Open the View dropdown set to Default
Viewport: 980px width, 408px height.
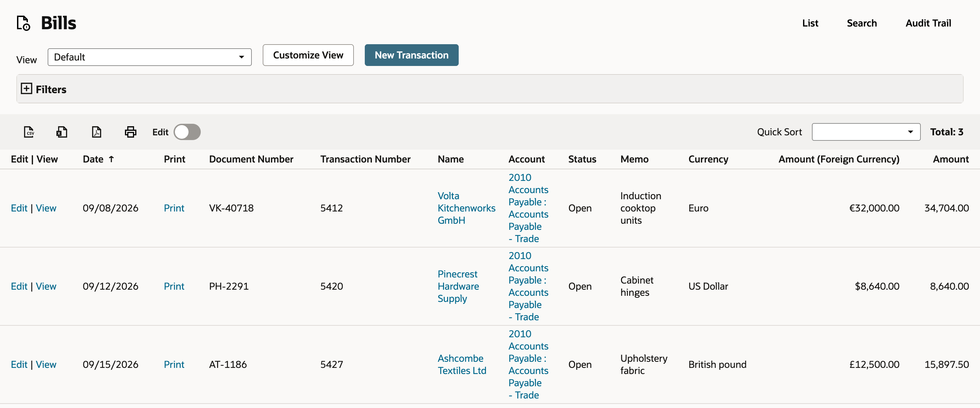[149, 57]
